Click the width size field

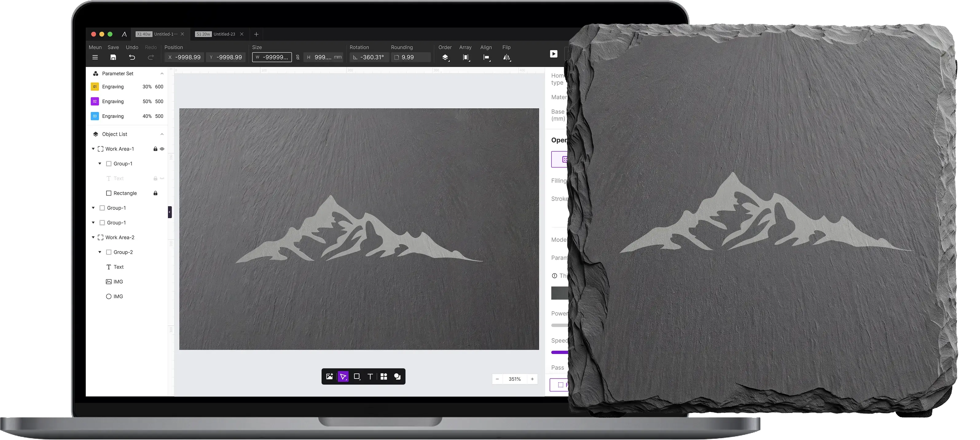[272, 57]
